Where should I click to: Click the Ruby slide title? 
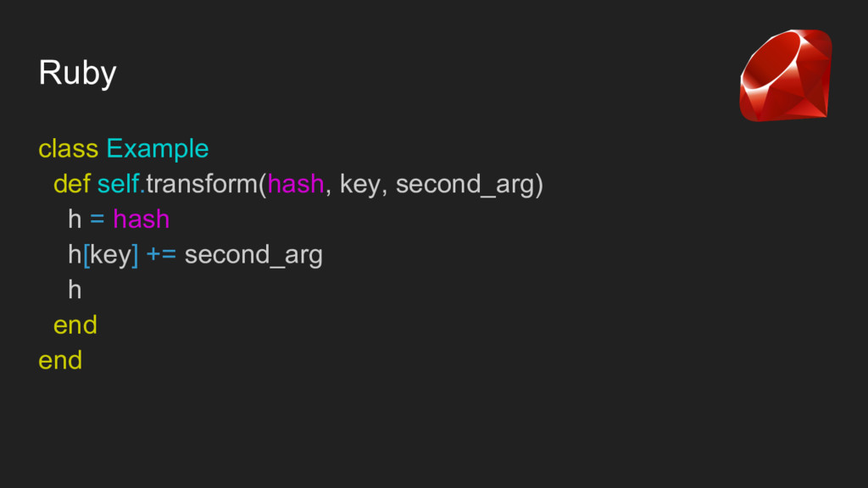click(x=77, y=73)
